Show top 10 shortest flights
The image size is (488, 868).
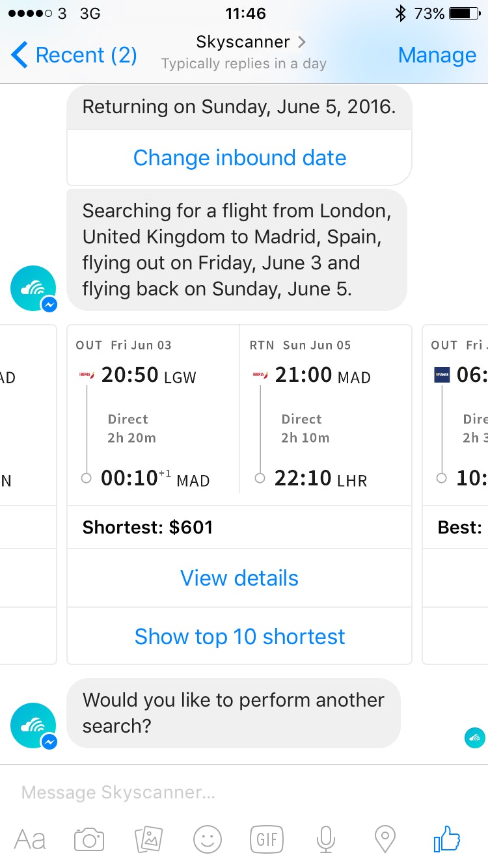(239, 636)
